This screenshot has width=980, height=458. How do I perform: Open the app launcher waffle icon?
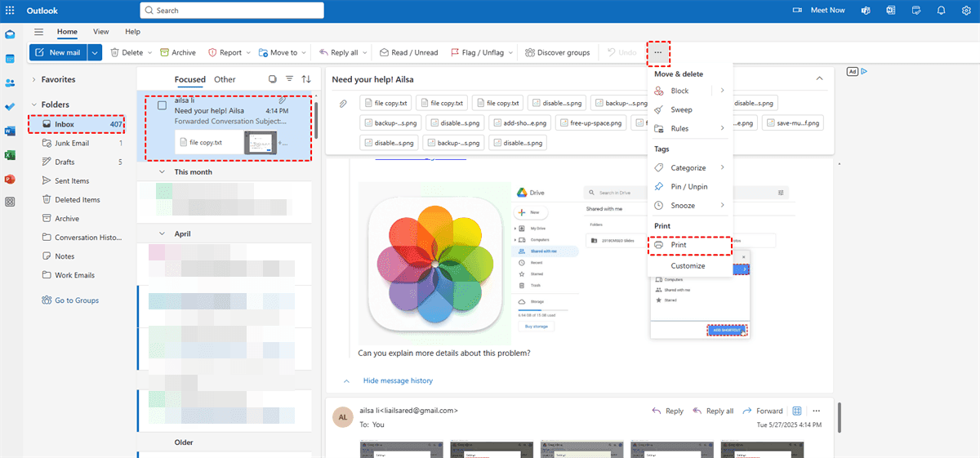10,11
